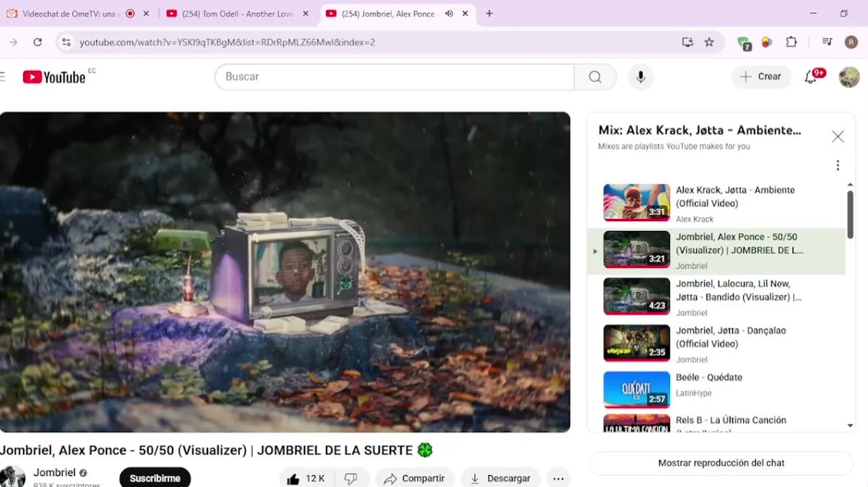This screenshot has width=868, height=487.
Task: Open the notifications bell
Action: coord(811,76)
